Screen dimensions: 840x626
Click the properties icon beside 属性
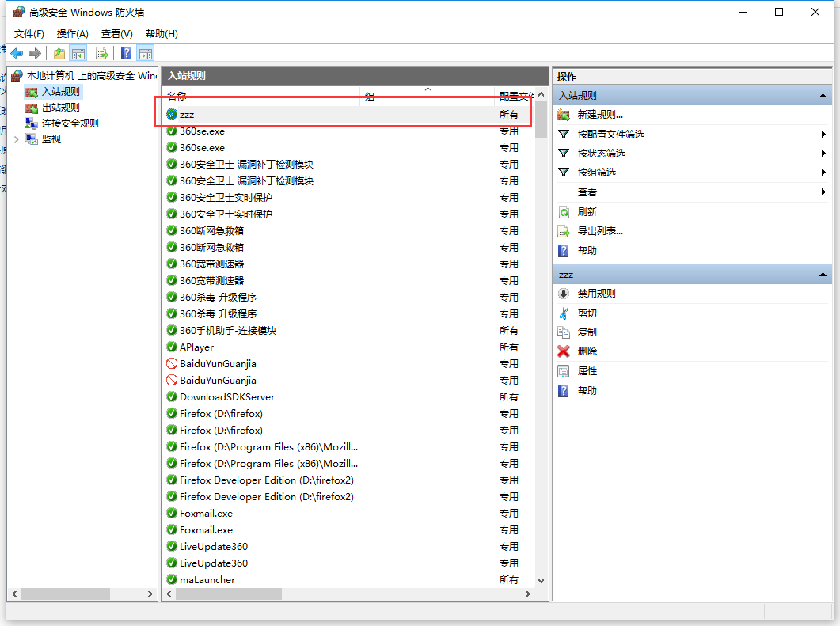(564, 371)
